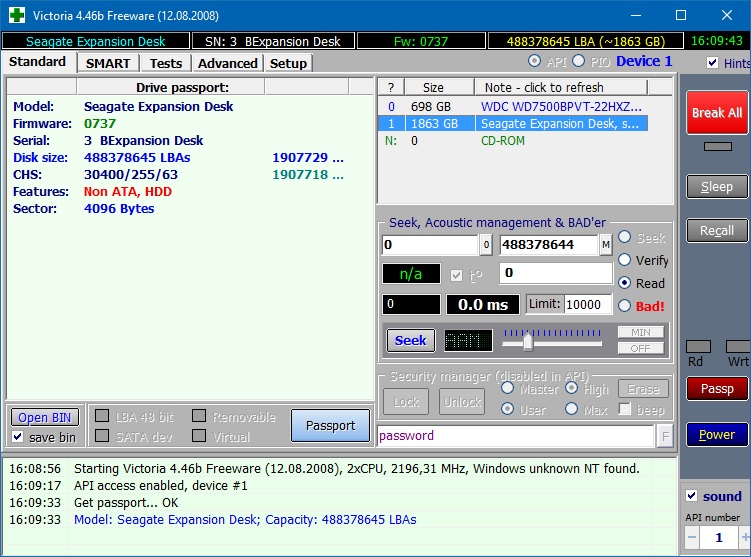Select the High security radio button
Screen dimensions: 751x557
pos(571,388)
